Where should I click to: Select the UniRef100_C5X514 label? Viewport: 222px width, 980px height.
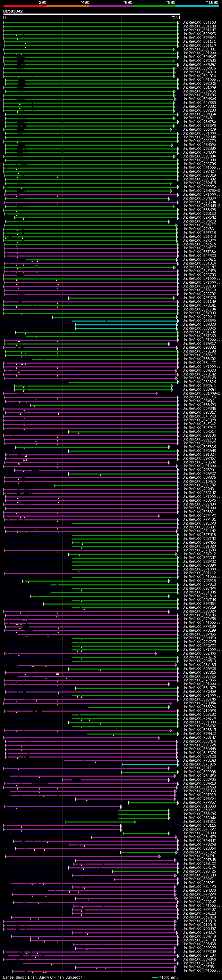199,431
